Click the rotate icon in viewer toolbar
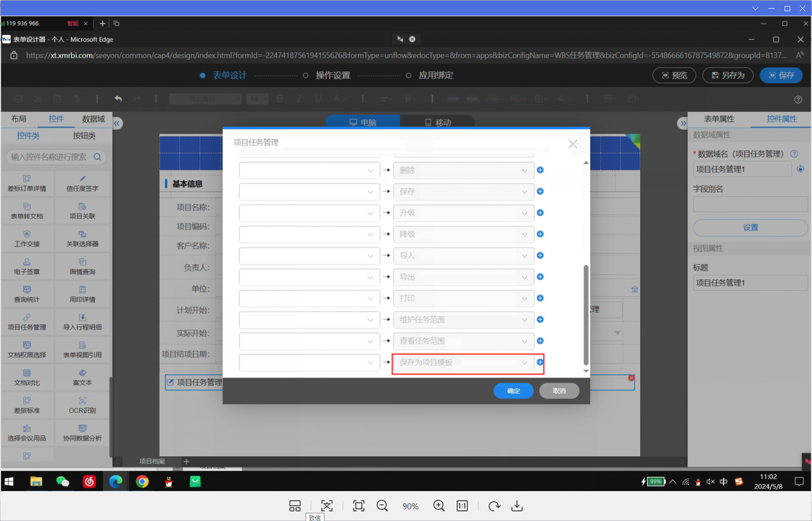The height and width of the screenshot is (521, 812). tap(494, 506)
